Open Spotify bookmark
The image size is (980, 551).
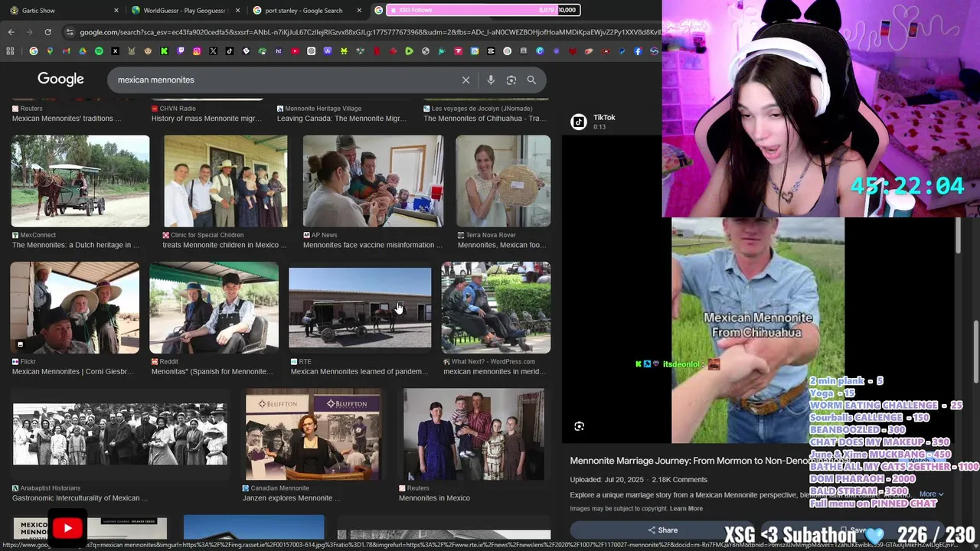[99, 51]
